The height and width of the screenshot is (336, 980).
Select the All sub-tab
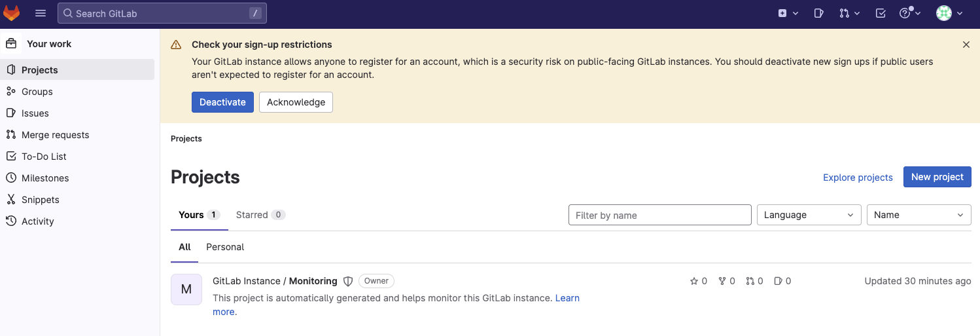pyautogui.click(x=184, y=247)
